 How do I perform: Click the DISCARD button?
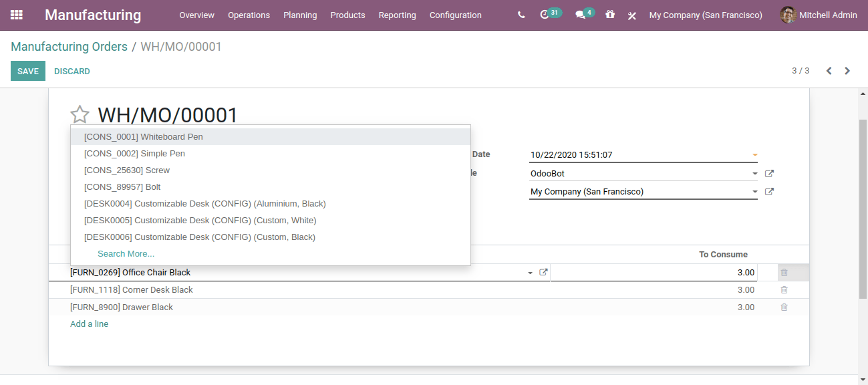point(72,71)
